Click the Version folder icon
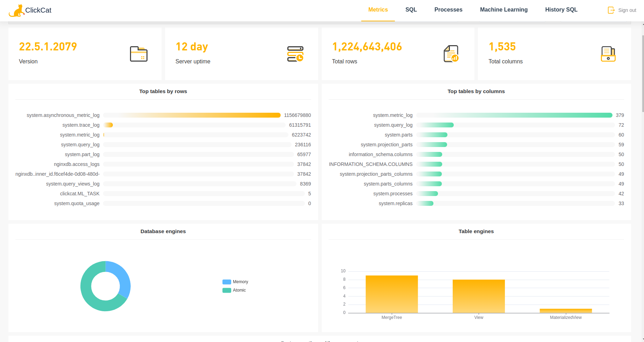The image size is (644, 342). click(x=139, y=54)
